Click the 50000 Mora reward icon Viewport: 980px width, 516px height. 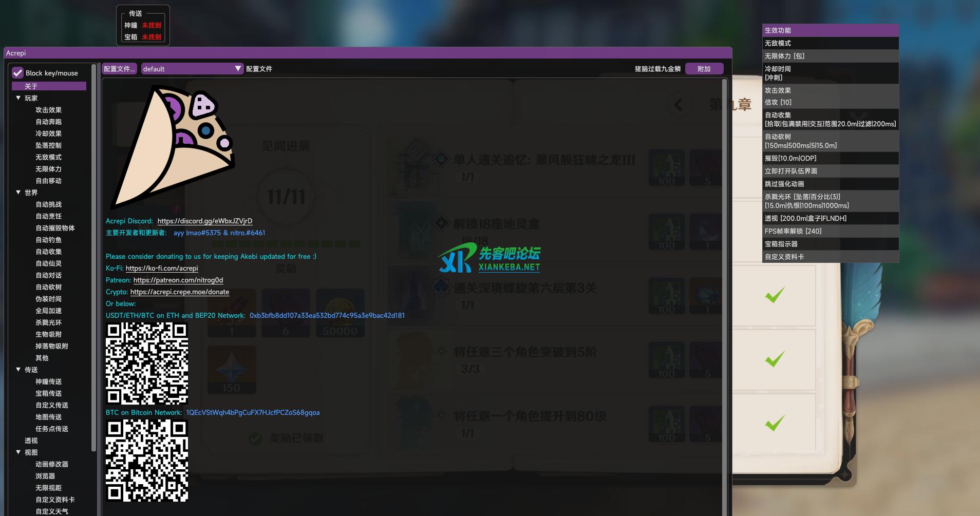340,313
